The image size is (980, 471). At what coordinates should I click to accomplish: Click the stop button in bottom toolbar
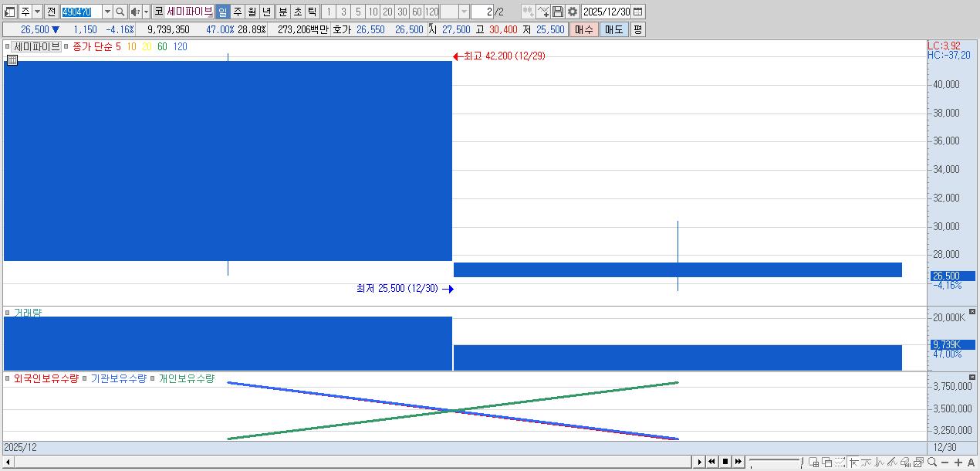[725, 462]
